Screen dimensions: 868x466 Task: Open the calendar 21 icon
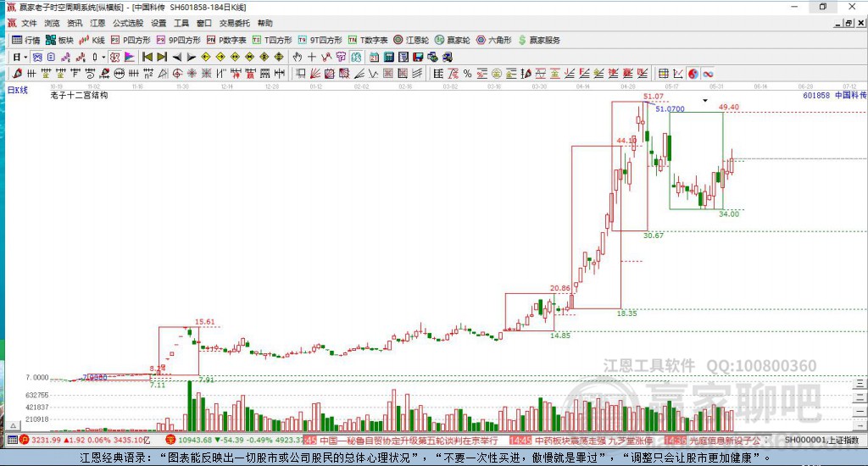[374, 57]
